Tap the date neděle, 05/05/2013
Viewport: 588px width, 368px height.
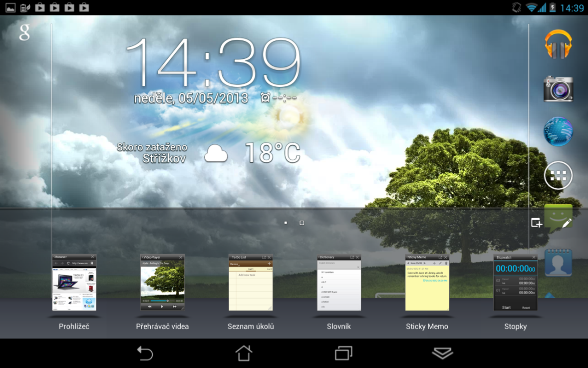[191, 98]
